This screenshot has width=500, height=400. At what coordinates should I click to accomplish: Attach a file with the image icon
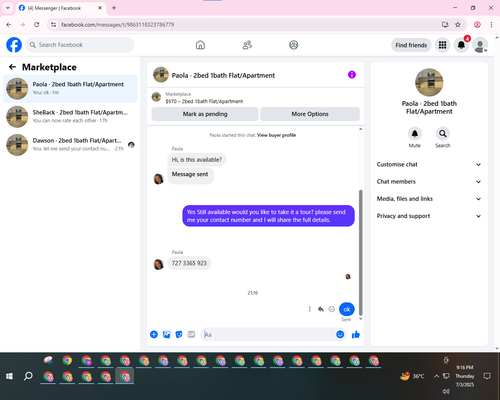166,334
